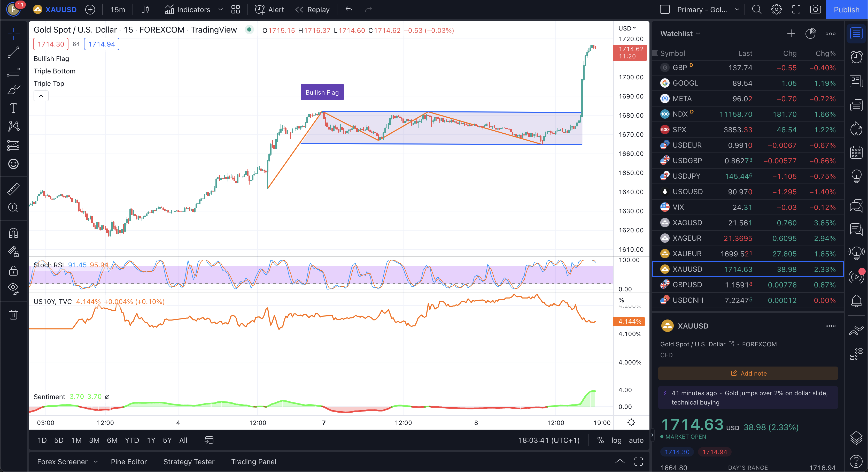Open the Pine Editor tab

129,462
